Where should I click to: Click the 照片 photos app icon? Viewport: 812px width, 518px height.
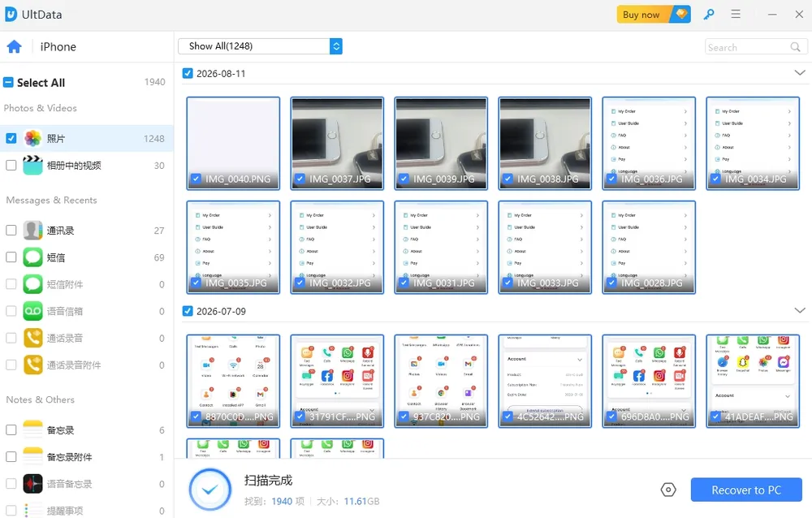tap(32, 138)
